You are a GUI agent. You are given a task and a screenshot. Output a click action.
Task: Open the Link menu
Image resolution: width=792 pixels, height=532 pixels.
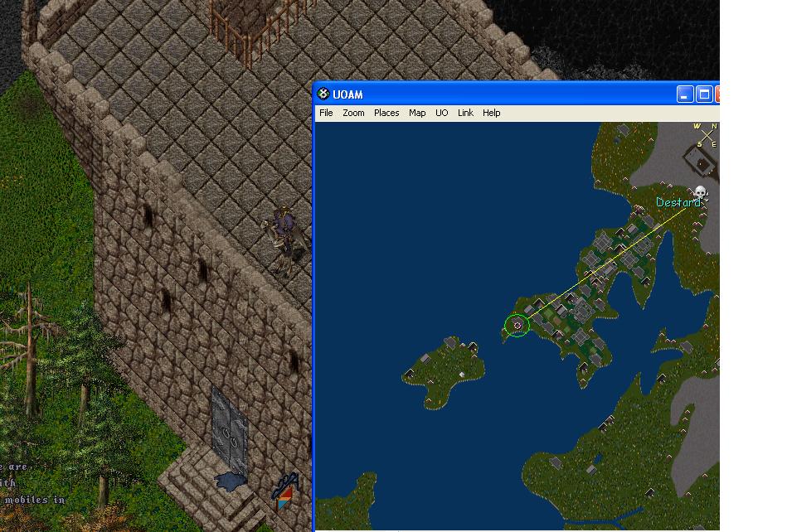point(465,113)
